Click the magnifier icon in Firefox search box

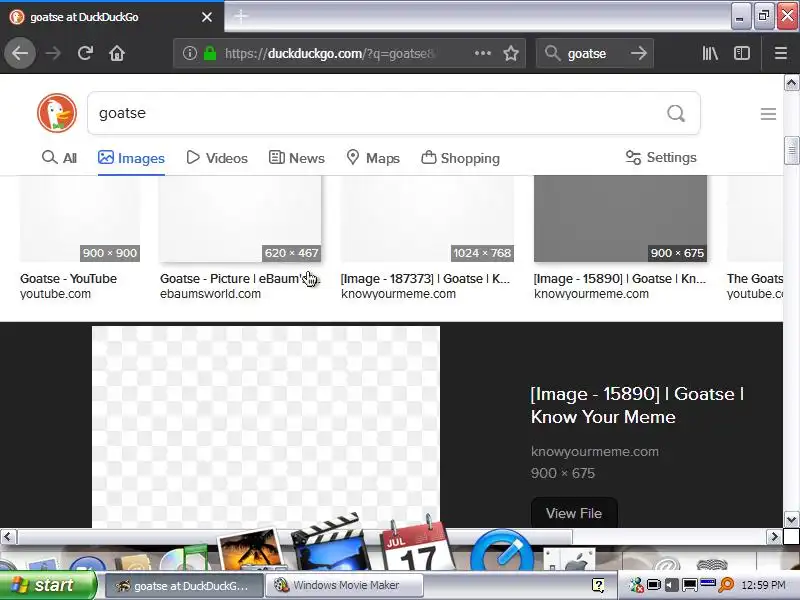553,53
